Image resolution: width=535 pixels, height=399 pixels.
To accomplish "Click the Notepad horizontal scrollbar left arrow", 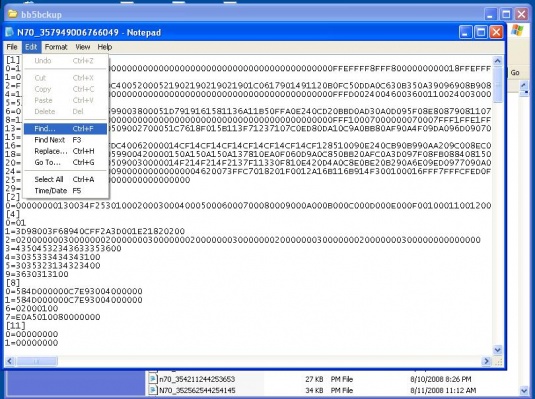I will [10, 361].
